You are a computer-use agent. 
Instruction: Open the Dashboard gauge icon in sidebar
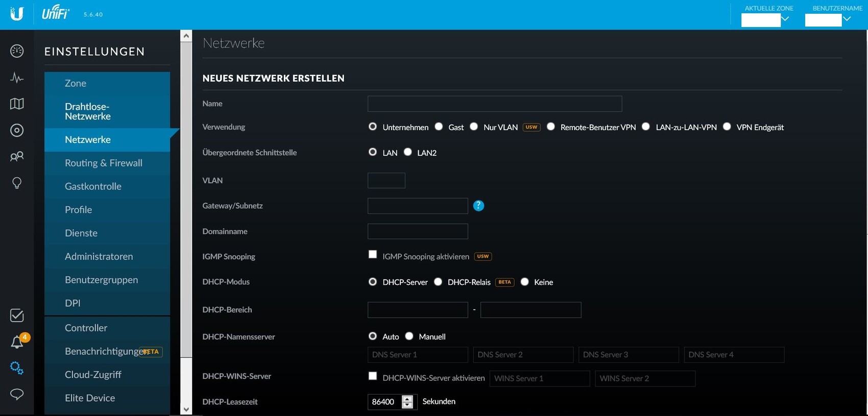coord(17,51)
